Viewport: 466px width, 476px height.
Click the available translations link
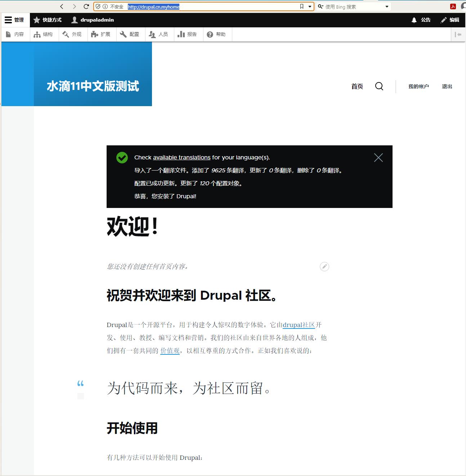[182, 158]
